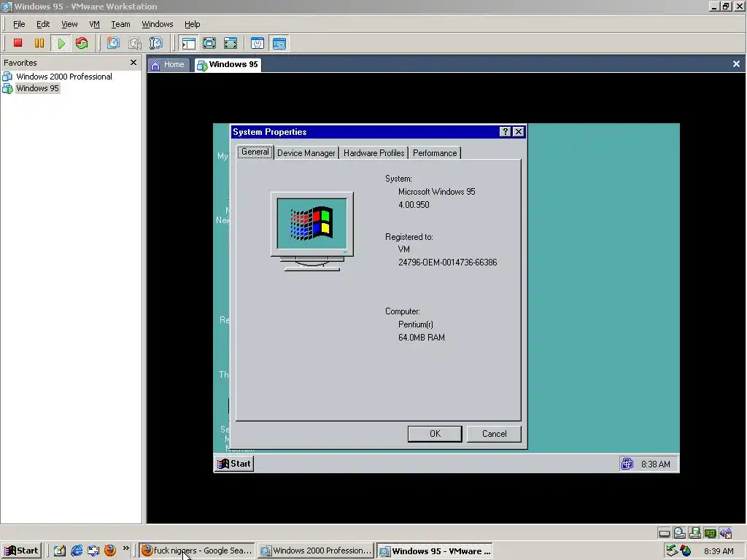Click the colorful Windows tray icon
The image size is (747, 560).
click(686, 551)
